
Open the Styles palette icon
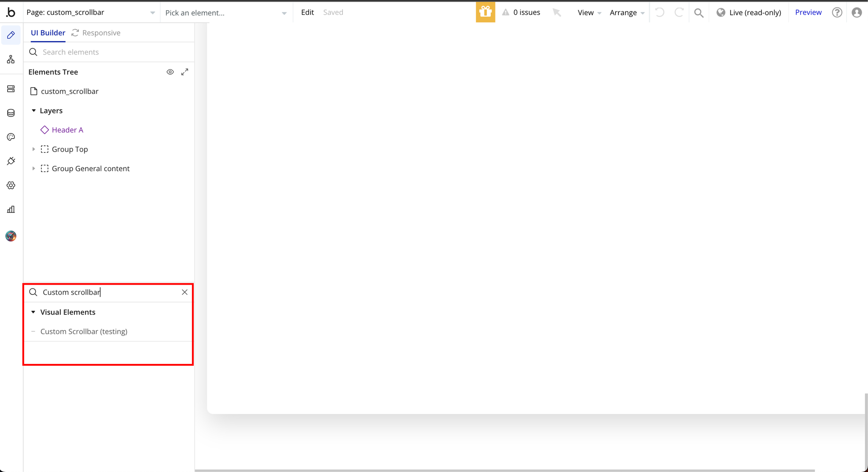click(x=11, y=137)
